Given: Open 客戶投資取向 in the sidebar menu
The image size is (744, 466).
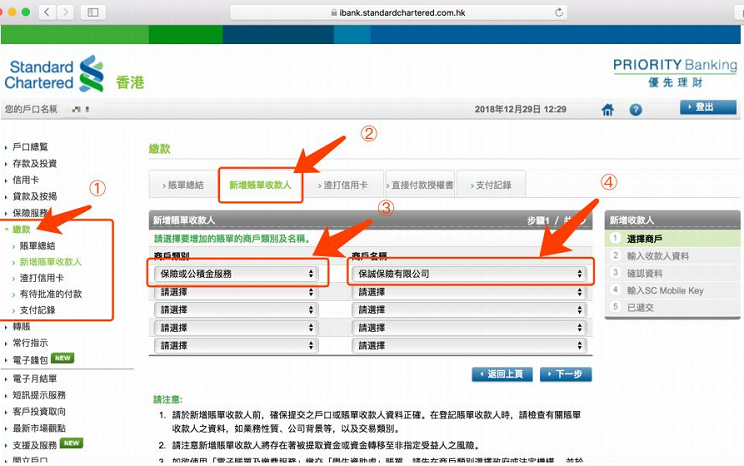Looking at the screenshot, I should tap(39, 411).
